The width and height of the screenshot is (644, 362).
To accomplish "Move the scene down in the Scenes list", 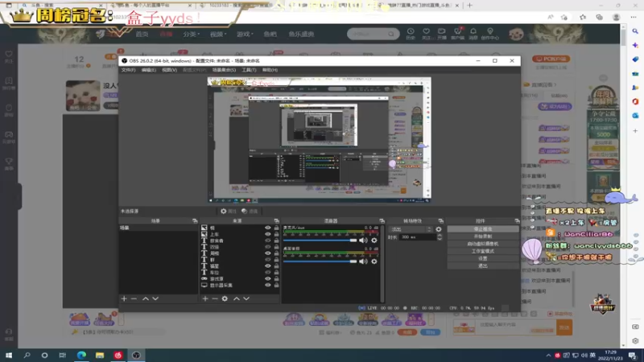I will click(155, 298).
